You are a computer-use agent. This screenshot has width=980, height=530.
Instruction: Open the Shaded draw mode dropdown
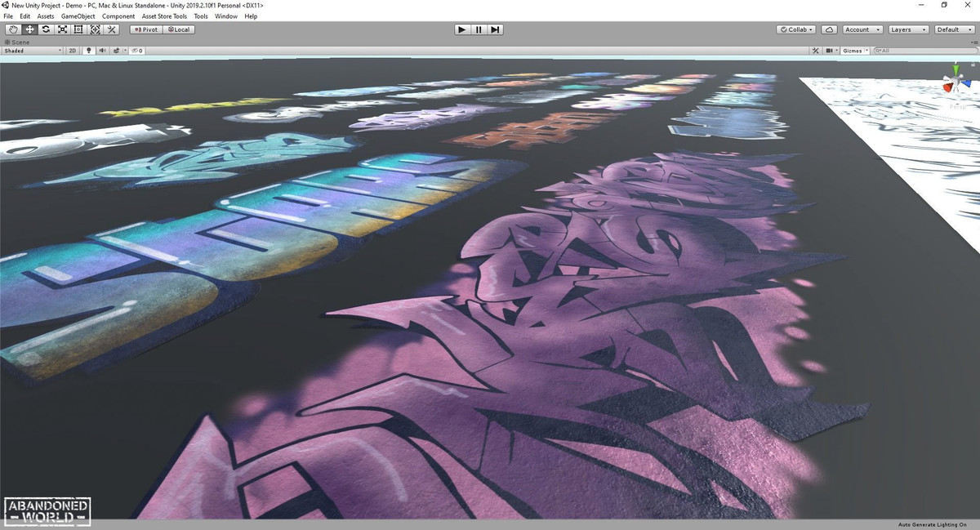point(33,51)
